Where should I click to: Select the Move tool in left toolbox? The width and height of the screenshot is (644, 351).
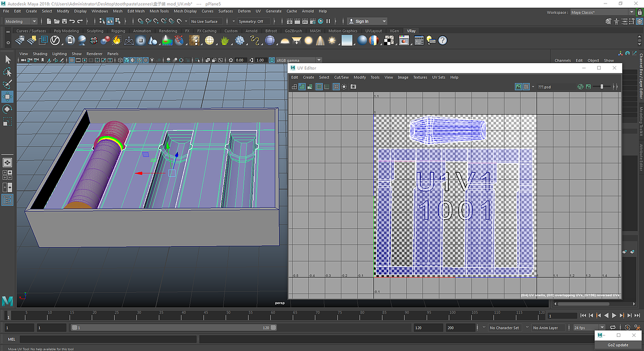tap(8, 97)
